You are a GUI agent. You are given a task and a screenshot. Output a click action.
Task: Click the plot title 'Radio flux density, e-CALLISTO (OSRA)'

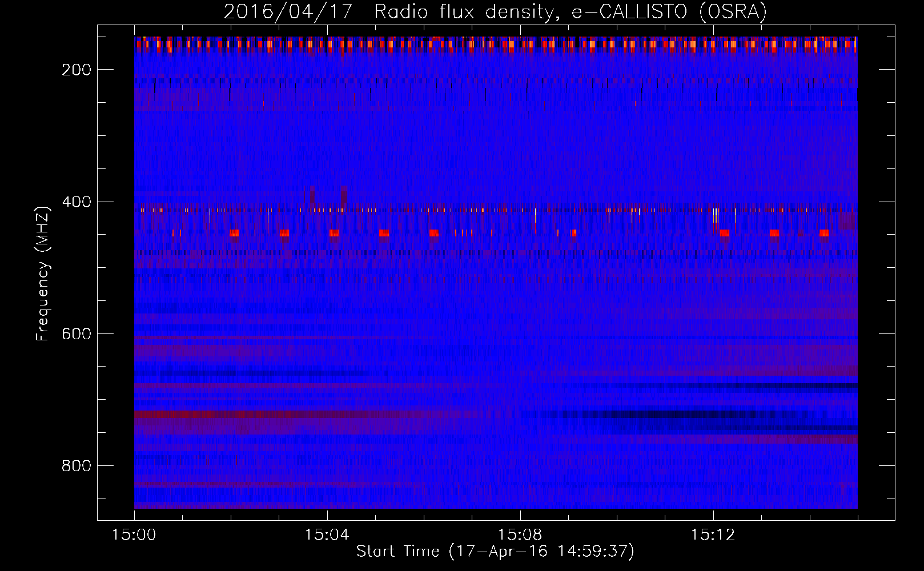[571, 11]
